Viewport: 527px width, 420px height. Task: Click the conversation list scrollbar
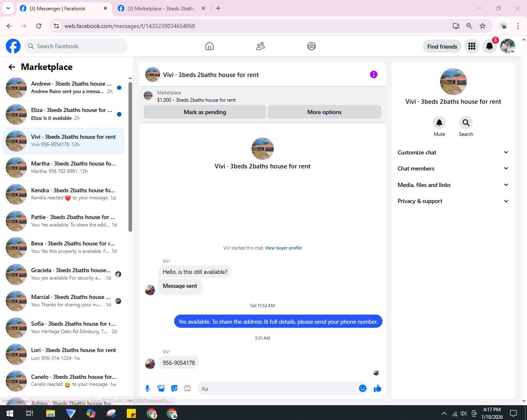point(130,156)
